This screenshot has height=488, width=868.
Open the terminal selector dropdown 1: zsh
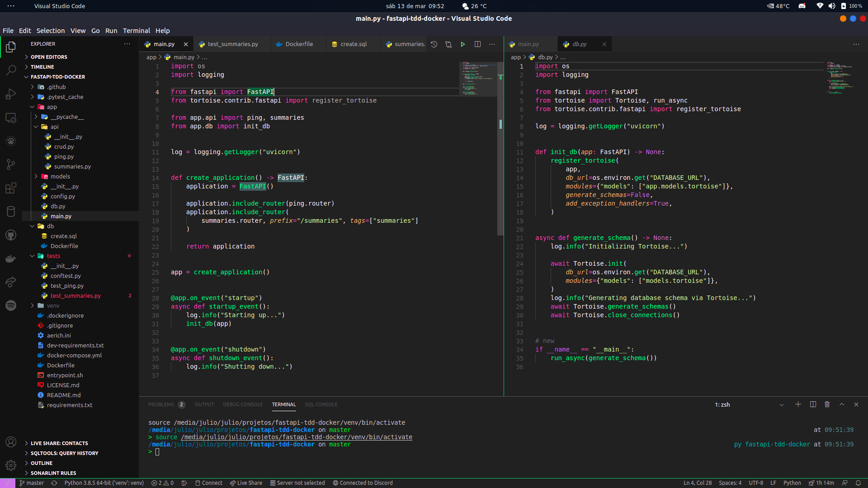750,404
